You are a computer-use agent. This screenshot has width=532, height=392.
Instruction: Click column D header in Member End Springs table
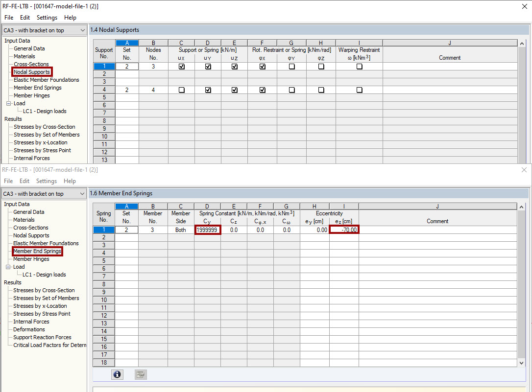pyautogui.click(x=207, y=207)
